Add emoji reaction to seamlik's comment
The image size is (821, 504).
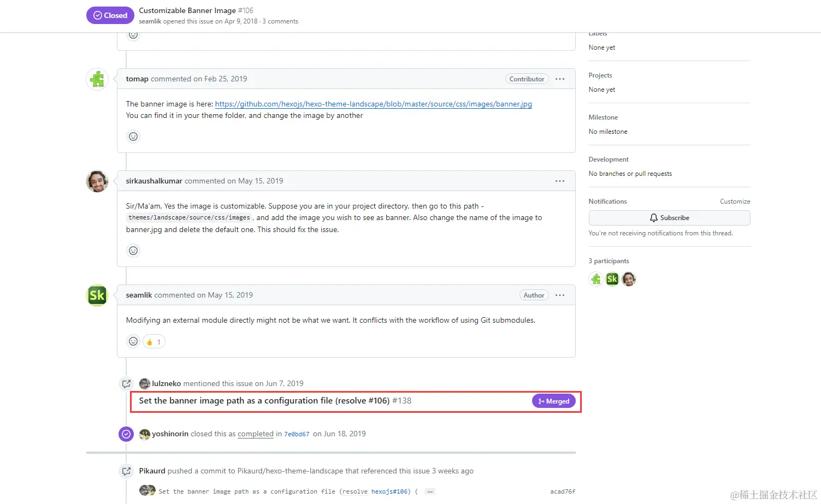tap(133, 342)
